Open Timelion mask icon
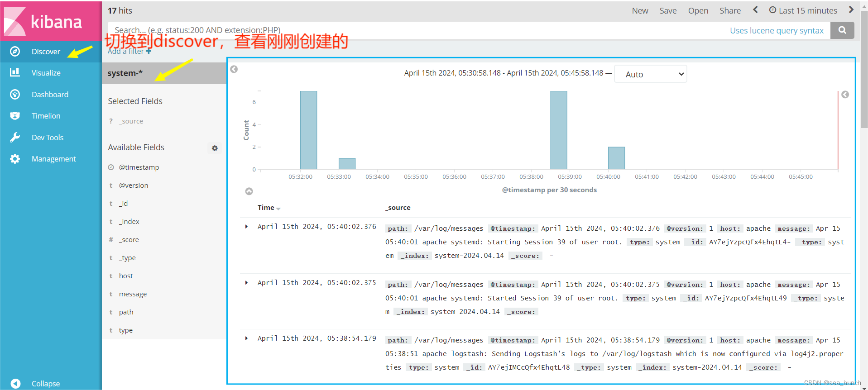The width and height of the screenshot is (868, 390). pos(15,116)
